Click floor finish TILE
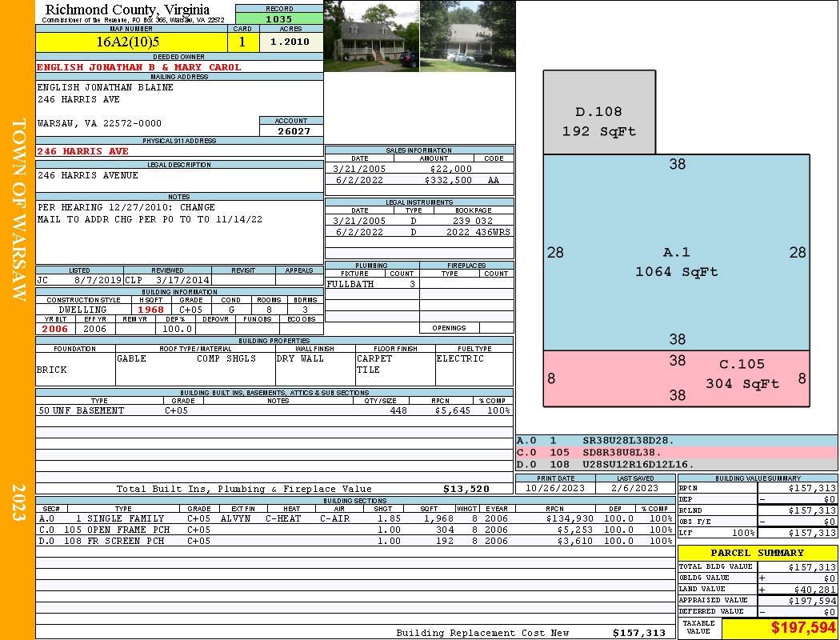The image size is (840, 640). (368, 370)
